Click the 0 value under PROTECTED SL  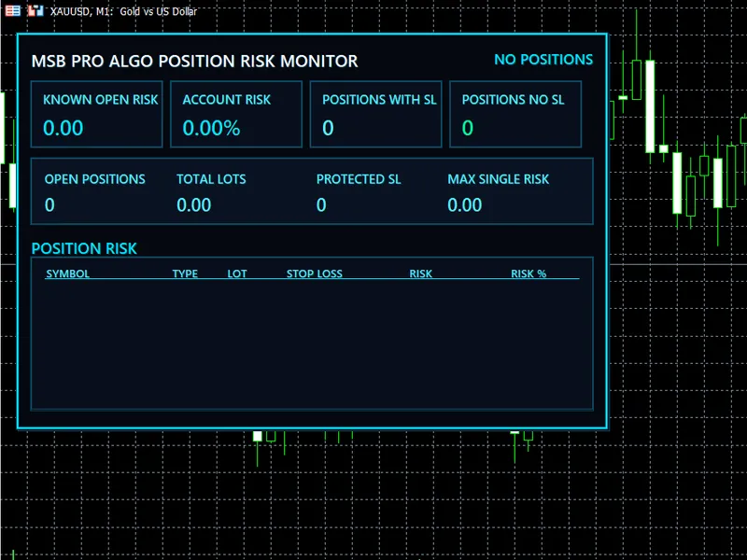[321, 205]
